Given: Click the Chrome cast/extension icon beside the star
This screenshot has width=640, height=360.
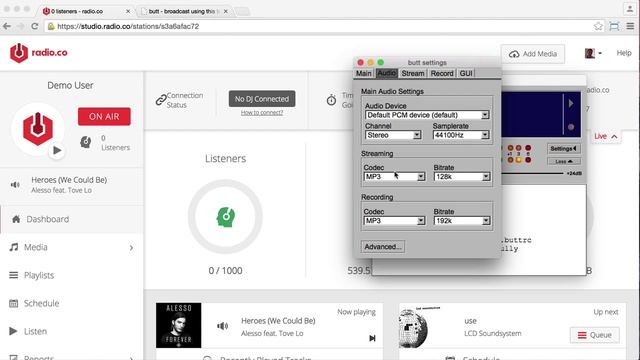Looking at the screenshot, I should [614, 26].
